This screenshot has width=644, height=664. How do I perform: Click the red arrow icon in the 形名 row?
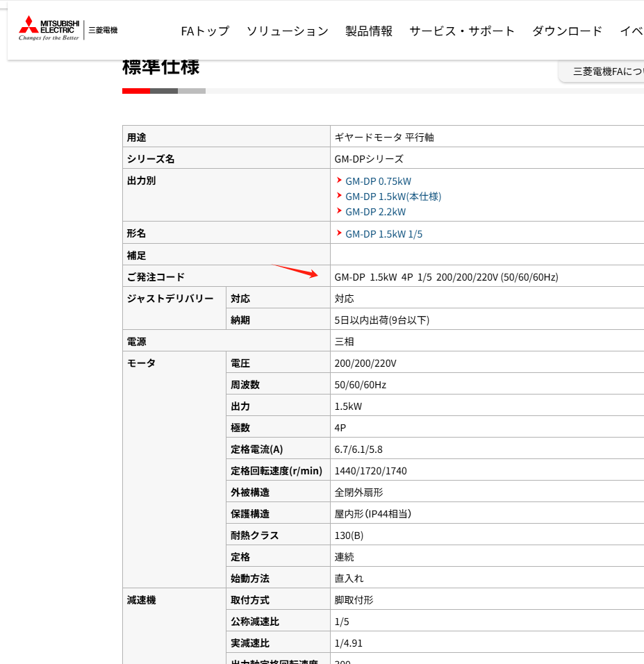(x=340, y=234)
